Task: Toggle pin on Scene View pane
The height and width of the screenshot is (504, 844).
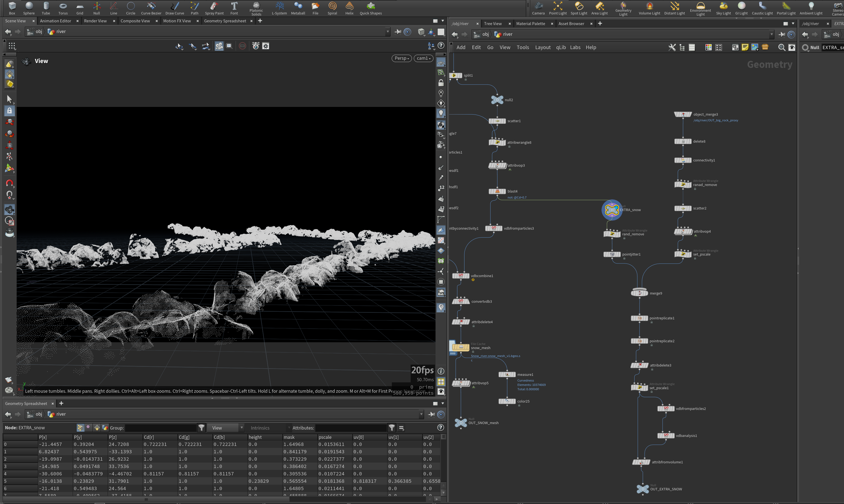Action: [398, 32]
